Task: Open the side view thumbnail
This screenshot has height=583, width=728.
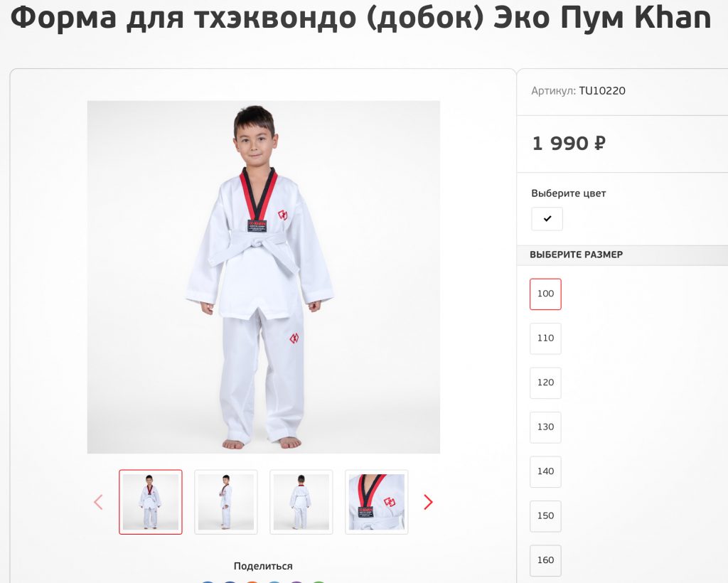Action: (225, 502)
